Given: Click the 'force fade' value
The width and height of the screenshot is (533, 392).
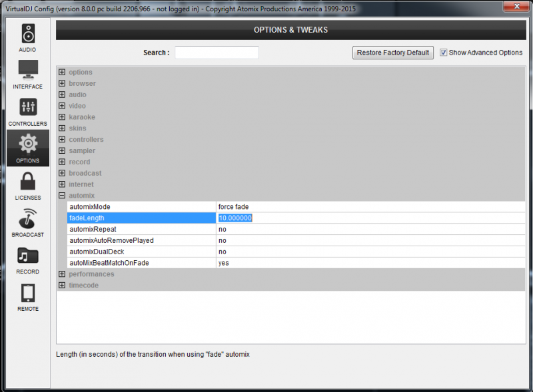Looking at the screenshot, I should tap(234, 207).
